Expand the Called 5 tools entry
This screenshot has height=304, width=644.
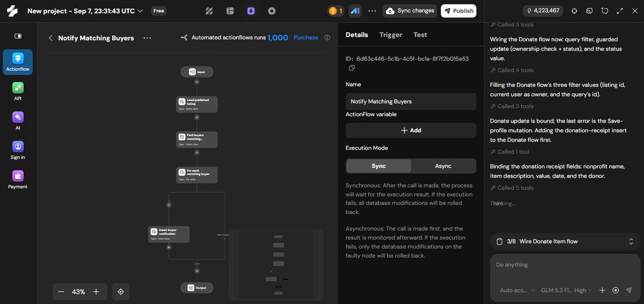[x=512, y=188]
